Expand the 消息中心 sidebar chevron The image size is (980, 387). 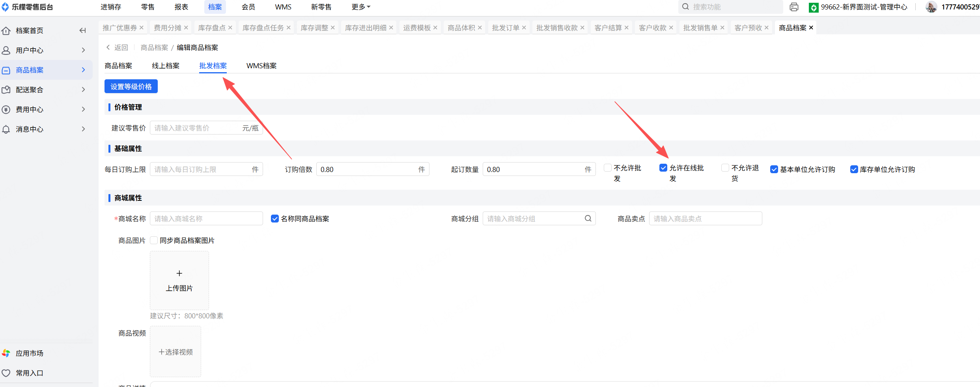pyautogui.click(x=83, y=129)
